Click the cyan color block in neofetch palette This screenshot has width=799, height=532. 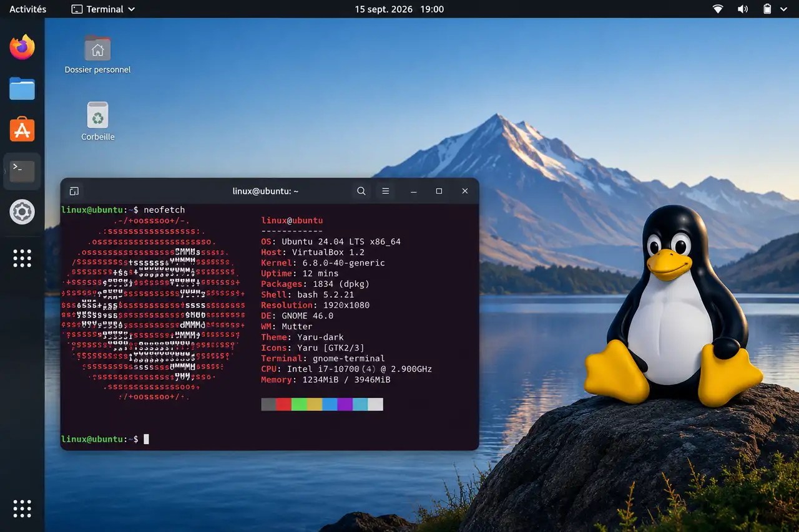360,404
